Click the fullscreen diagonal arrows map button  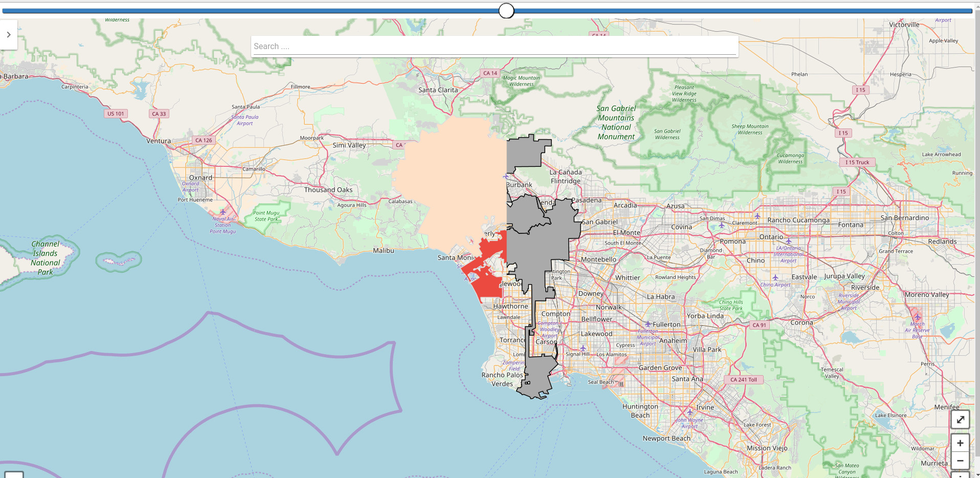960,420
